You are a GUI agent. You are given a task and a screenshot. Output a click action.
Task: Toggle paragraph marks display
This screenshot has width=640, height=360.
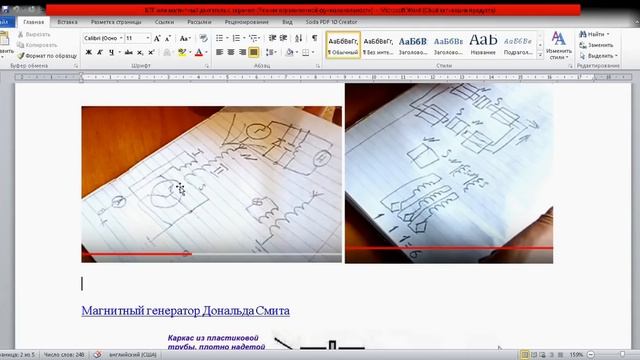(x=314, y=38)
